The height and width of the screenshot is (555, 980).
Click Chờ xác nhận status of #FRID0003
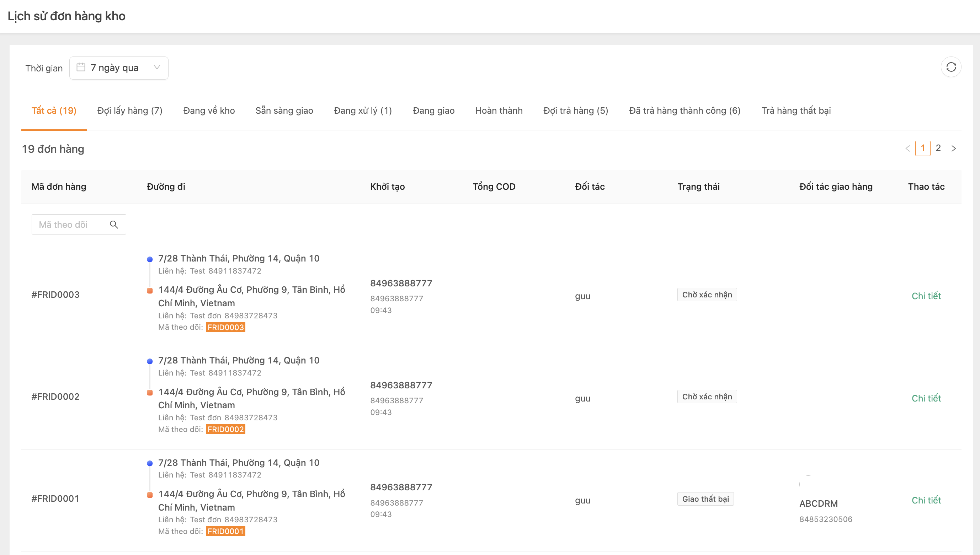[x=707, y=295]
